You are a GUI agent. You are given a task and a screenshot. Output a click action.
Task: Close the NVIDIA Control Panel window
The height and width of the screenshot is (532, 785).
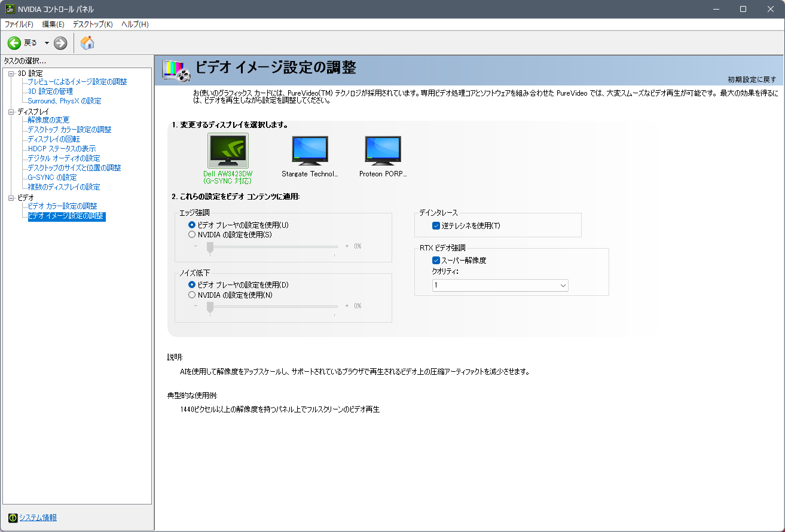click(771, 9)
